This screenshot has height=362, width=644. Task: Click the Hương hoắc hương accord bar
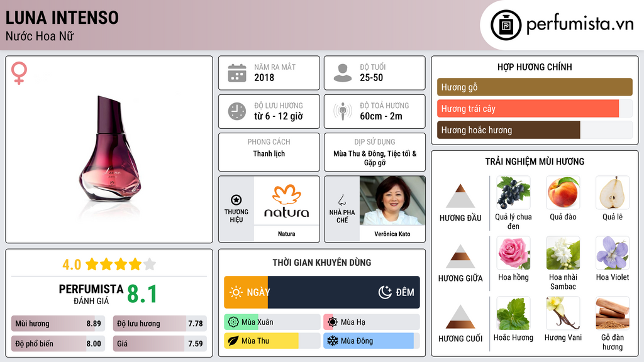click(x=535, y=129)
